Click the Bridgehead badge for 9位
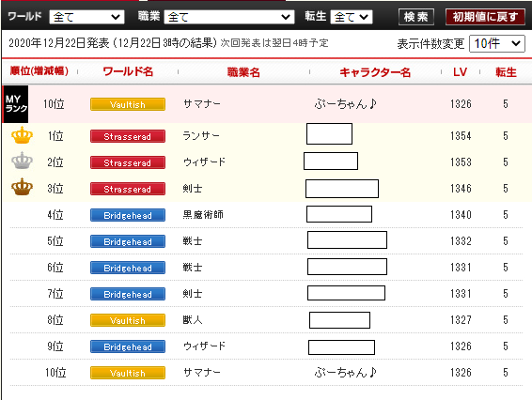This screenshot has height=400, width=532. (x=128, y=346)
